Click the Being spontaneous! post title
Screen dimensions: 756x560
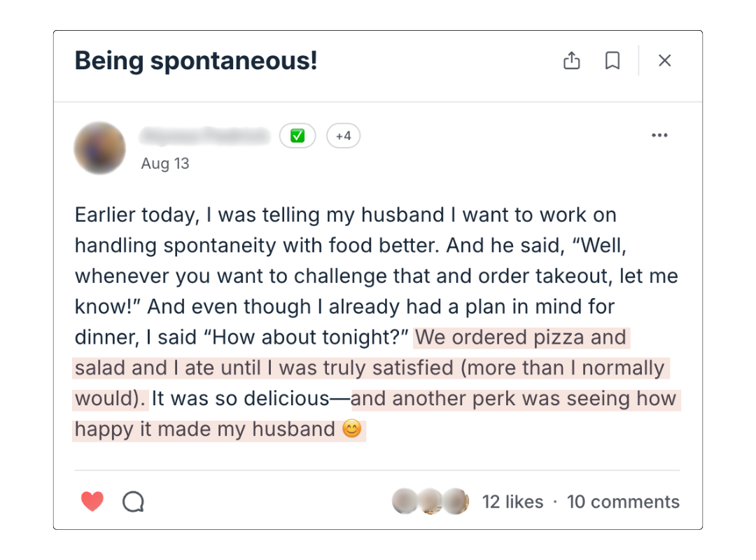coord(196,61)
